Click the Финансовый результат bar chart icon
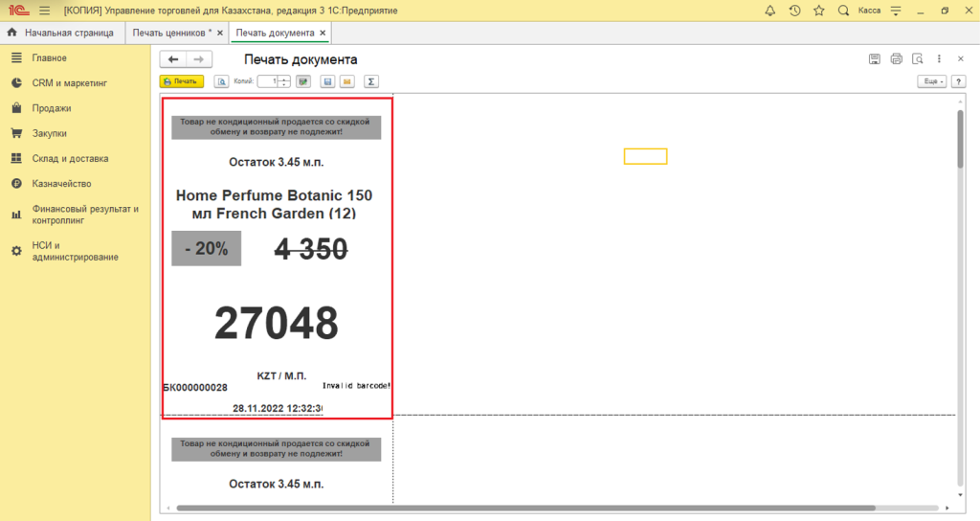The height and width of the screenshot is (521, 980). tap(17, 215)
